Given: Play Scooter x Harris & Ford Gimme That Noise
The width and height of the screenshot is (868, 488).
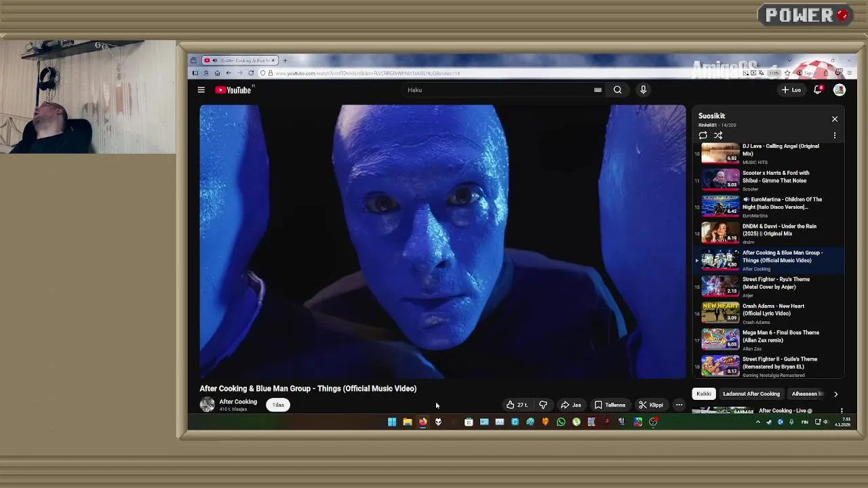Looking at the screenshot, I should tap(769, 180).
